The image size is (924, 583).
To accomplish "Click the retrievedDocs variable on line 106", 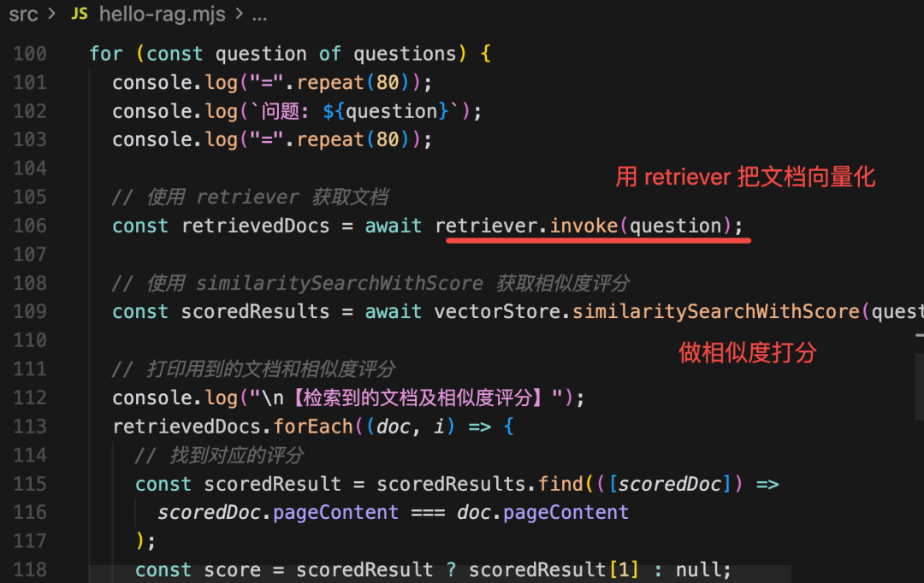I will click(x=255, y=226).
